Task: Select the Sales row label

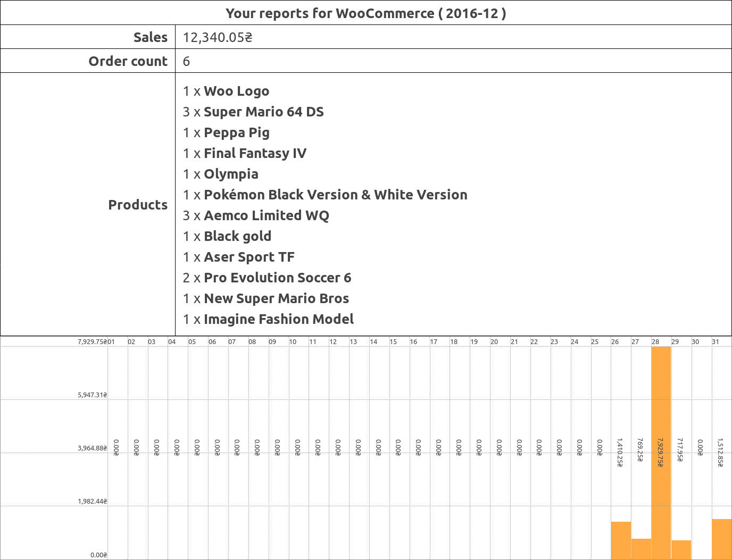Action: point(151,37)
